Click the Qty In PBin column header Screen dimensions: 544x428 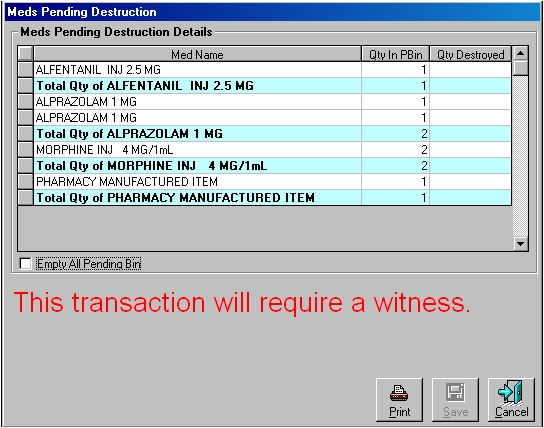click(x=396, y=54)
